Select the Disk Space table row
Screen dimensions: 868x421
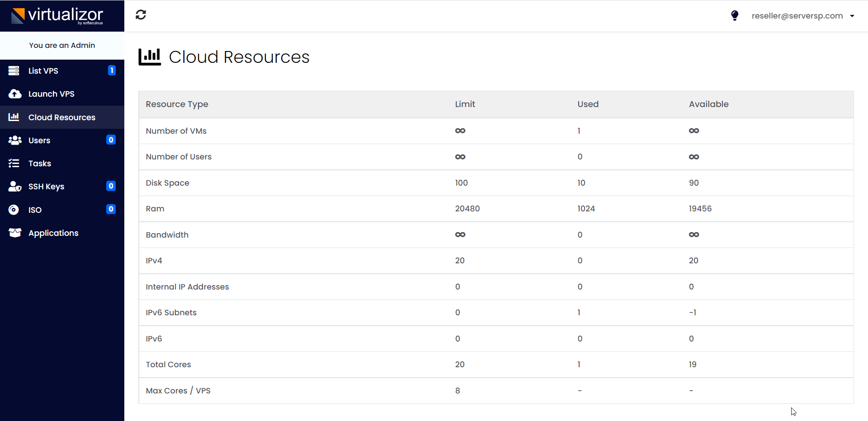pos(495,183)
